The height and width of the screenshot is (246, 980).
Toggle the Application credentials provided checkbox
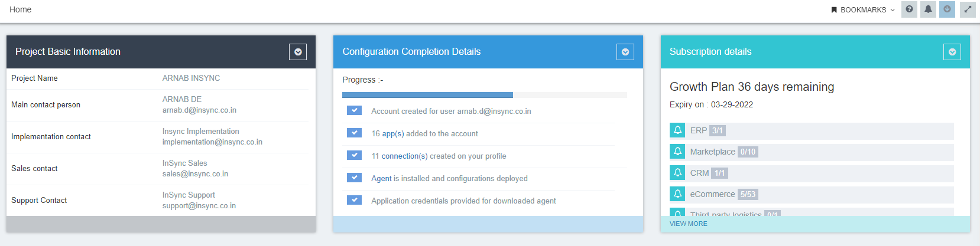click(354, 200)
